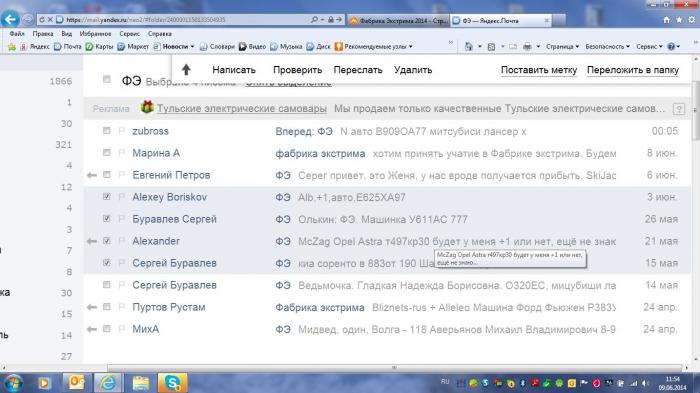700x393 pixels.
Task: Click the Переслать button
Action: click(358, 70)
